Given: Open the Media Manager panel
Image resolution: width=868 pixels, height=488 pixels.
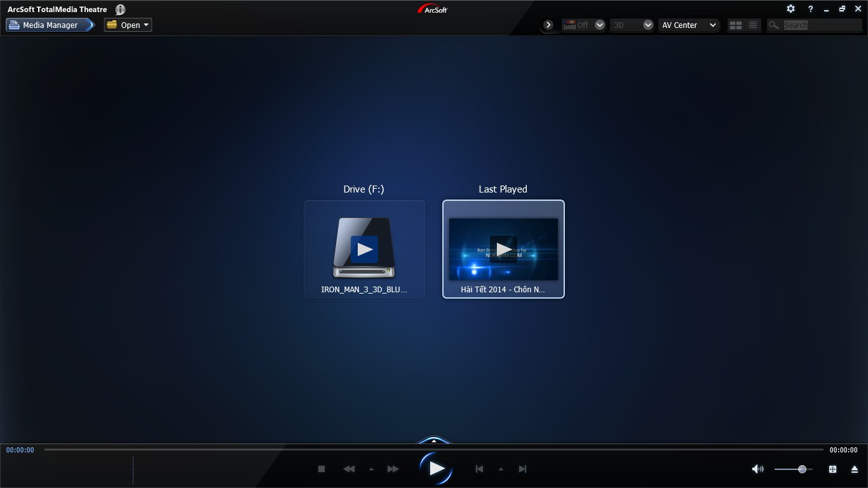Looking at the screenshot, I should 50,25.
